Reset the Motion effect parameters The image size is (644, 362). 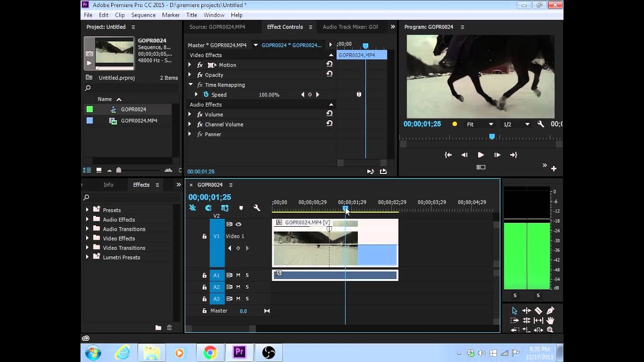pos(330,64)
